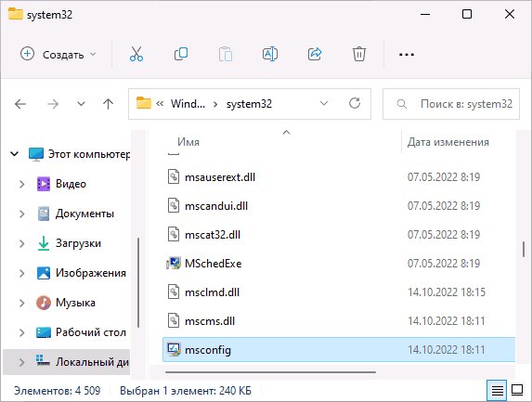Expand the Изображения folder node

(x=21, y=273)
